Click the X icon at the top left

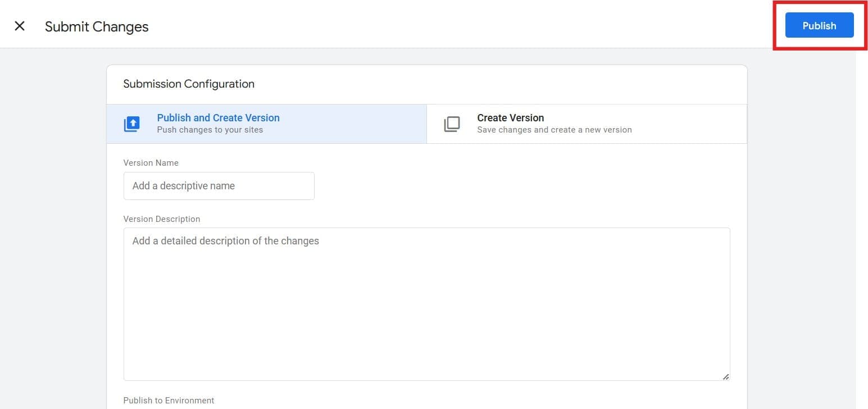(19, 25)
